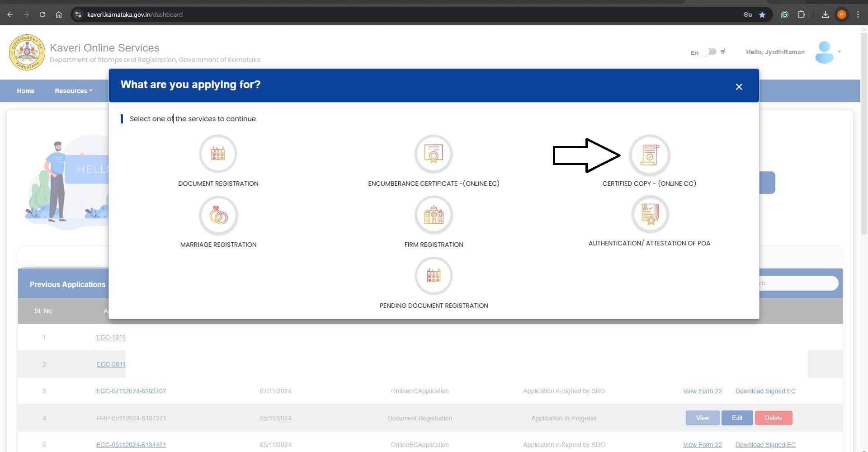The width and height of the screenshot is (868, 452).
Task: Click the View button for row 4
Action: [x=702, y=418]
